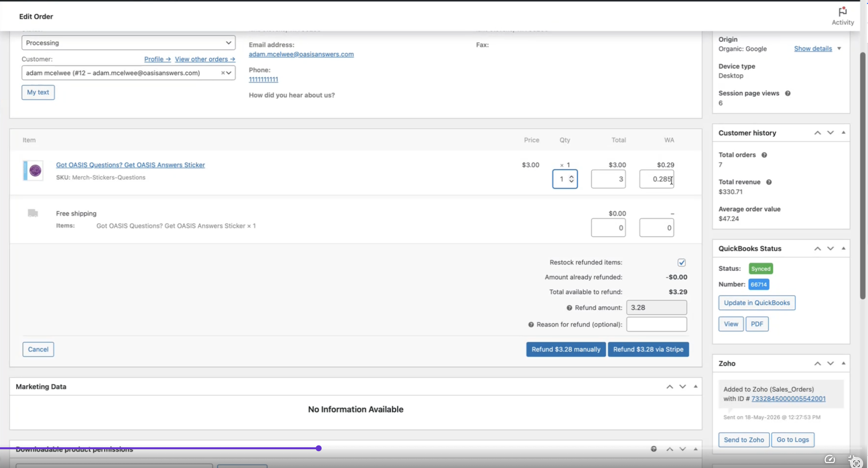Move Zoho panel up
The height and width of the screenshot is (468, 868).
coord(817,363)
